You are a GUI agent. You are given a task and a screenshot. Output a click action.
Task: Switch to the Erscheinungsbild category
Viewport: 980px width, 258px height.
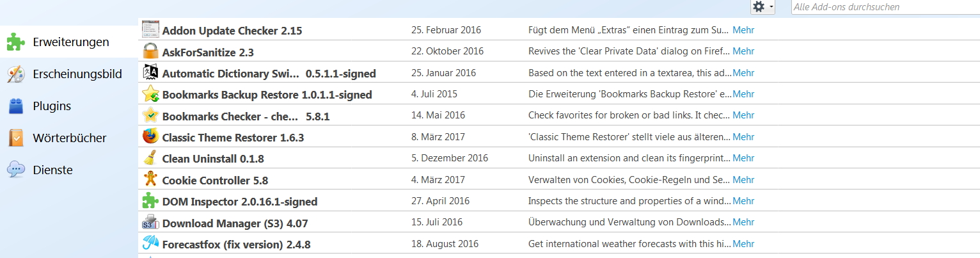[x=77, y=74]
